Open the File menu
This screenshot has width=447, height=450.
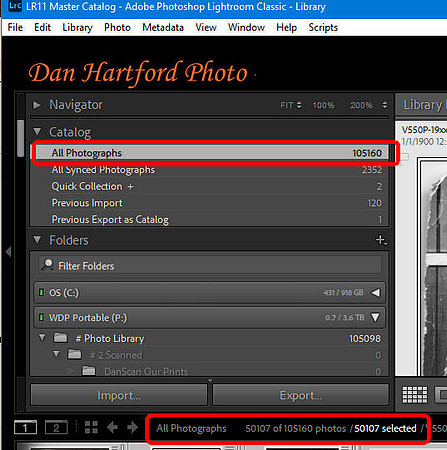click(x=15, y=27)
